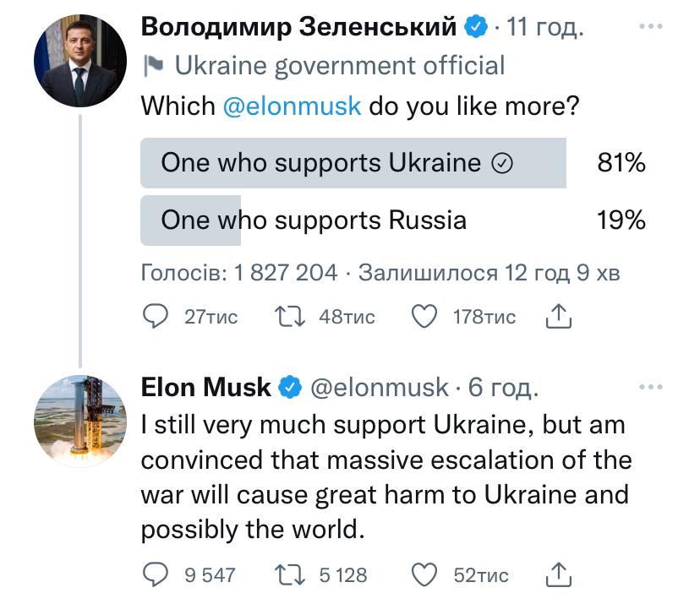Like the poll tweet with 178 thousand likes

[x=424, y=317]
